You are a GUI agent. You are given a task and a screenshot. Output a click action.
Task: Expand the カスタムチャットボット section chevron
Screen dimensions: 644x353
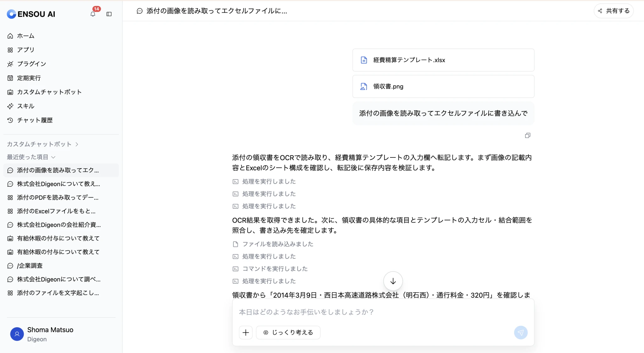[x=77, y=144]
